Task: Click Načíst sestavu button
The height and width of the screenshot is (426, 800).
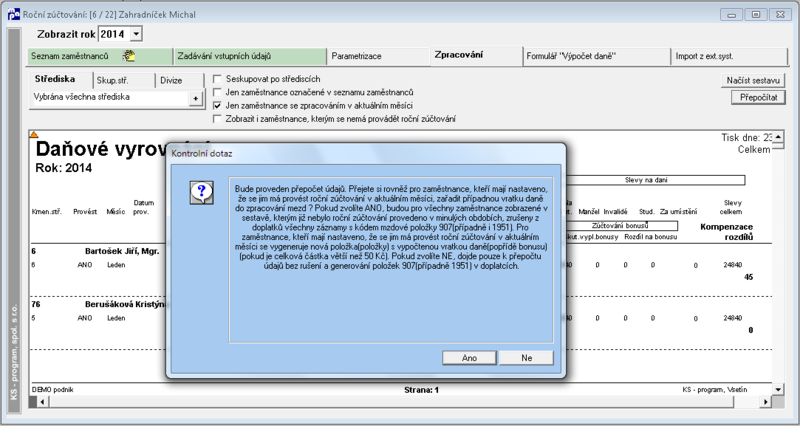Action: click(753, 81)
